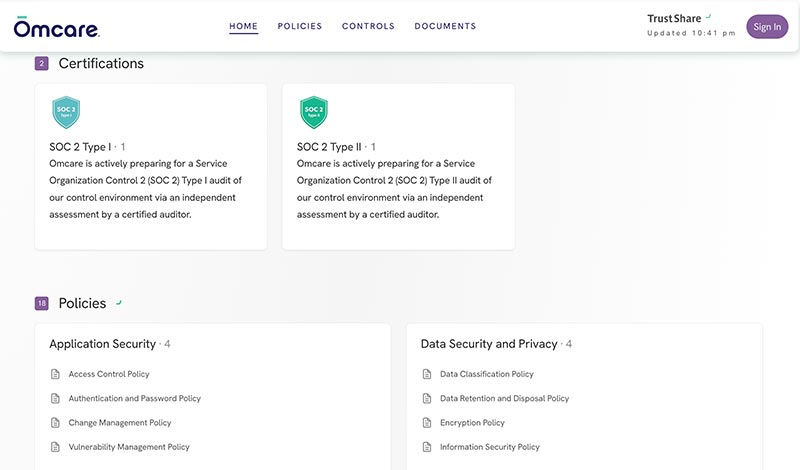The image size is (800, 470).
Task: Click the Sign In button
Action: (x=767, y=27)
